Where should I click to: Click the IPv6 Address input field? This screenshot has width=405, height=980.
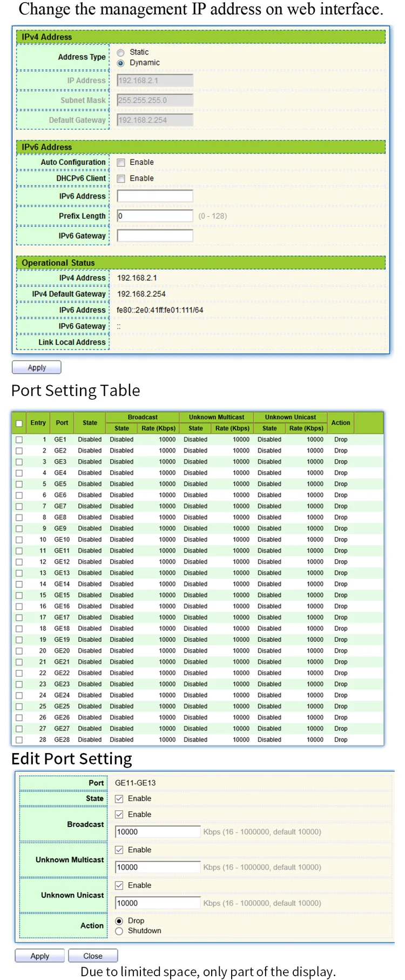tap(155, 196)
